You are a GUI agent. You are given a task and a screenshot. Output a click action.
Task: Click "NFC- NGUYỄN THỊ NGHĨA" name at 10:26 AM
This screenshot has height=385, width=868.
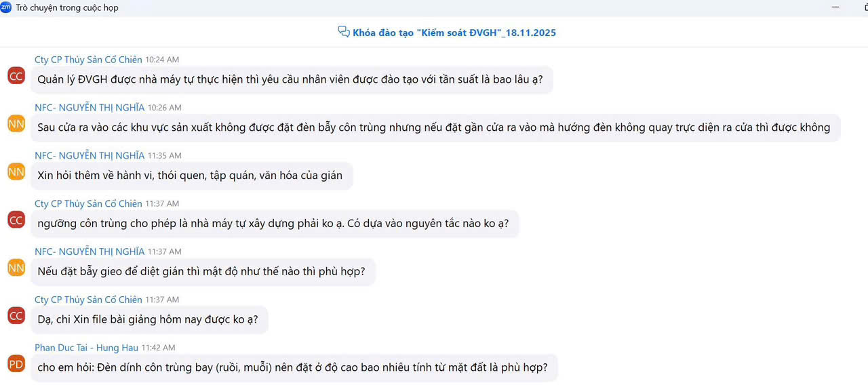(90, 108)
